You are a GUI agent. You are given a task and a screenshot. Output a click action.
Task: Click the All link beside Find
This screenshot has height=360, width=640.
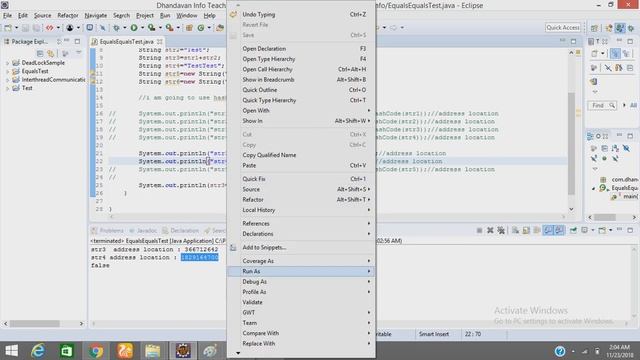pyautogui.click(x=633, y=105)
